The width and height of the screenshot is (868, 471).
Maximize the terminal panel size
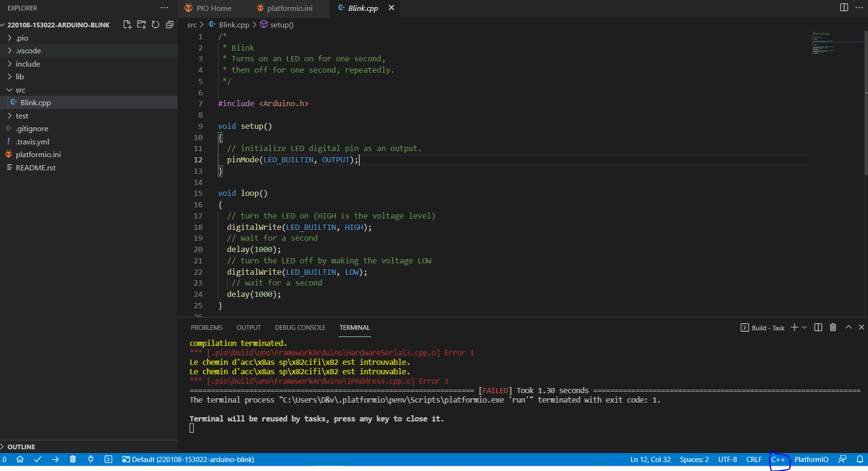click(849, 327)
